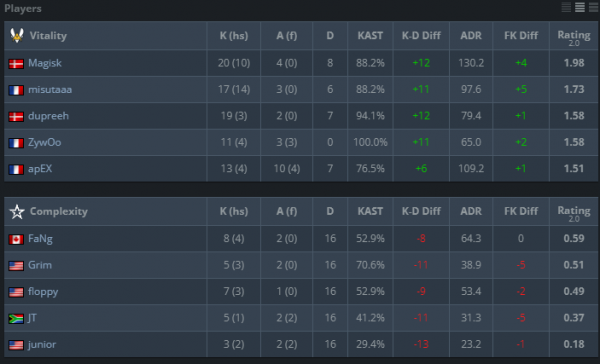Select the wide table density icon
This screenshot has width=600, height=364.
tap(593, 7)
